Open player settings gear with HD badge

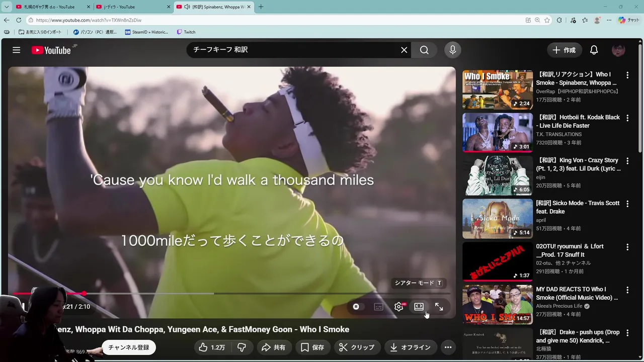point(399,307)
